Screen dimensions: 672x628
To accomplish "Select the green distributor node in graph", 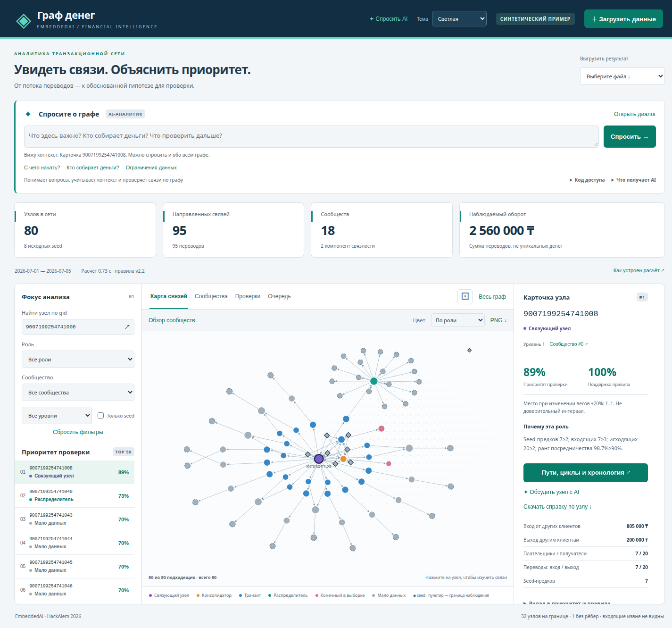I will click(x=374, y=381).
